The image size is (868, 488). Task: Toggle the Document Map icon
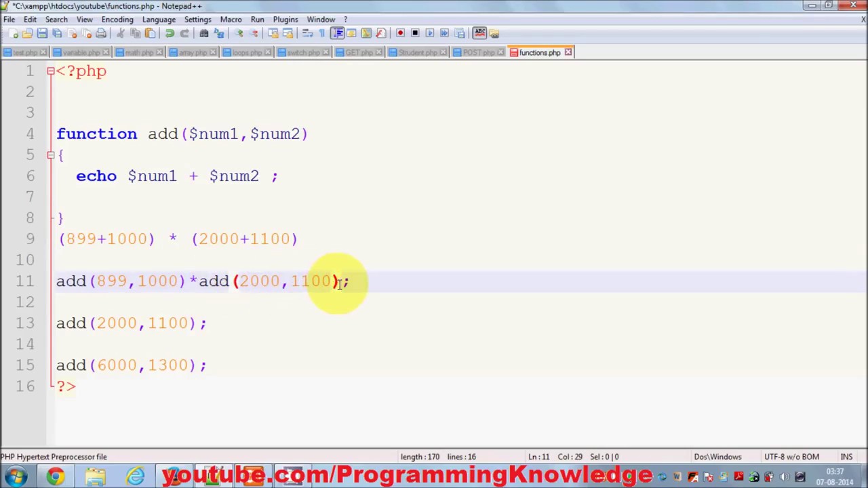pos(366,33)
